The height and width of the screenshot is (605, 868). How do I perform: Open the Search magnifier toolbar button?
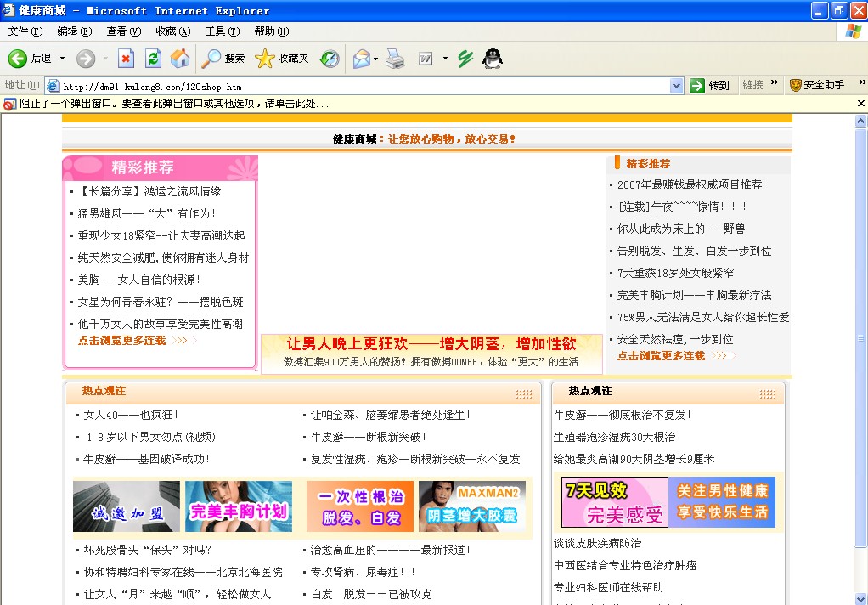click(x=223, y=58)
